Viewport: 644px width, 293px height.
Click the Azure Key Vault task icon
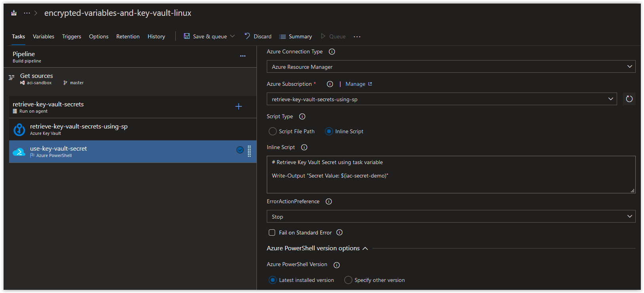19,129
